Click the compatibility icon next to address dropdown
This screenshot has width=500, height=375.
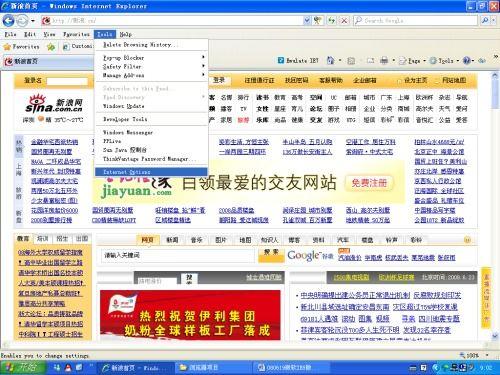click(x=318, y=21)
